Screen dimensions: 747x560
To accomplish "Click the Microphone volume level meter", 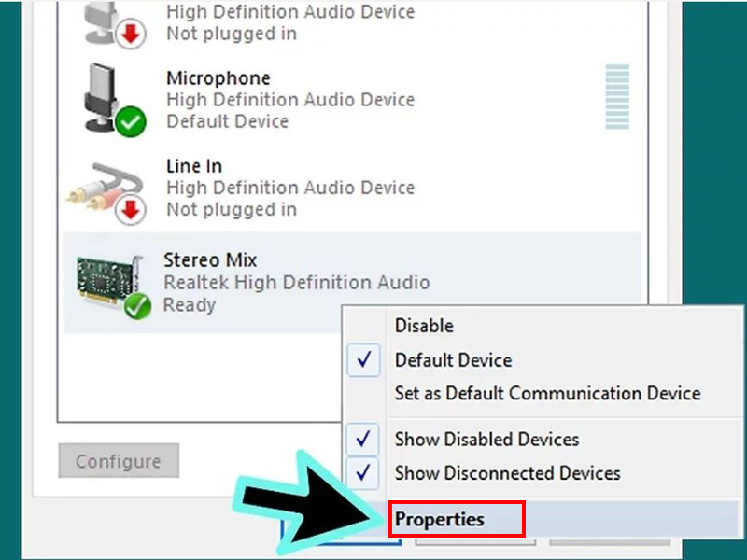I will click(617, 97).
